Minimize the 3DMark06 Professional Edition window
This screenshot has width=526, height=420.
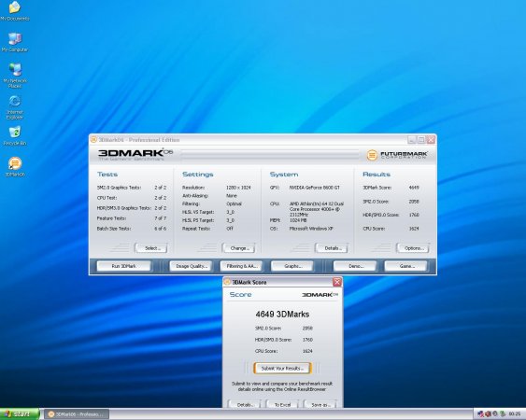pos(412,139)
